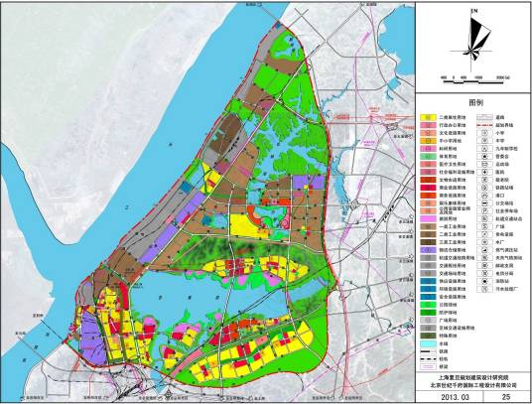This screenshot has height=404, width=532.
Task: Click the 消防站 fire station legend symbol
Action: point(484,281)
